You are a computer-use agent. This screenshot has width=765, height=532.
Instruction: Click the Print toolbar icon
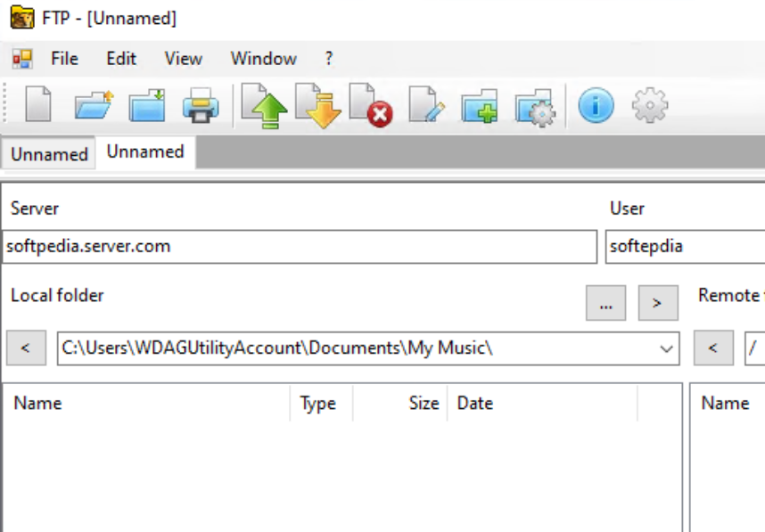201,107
